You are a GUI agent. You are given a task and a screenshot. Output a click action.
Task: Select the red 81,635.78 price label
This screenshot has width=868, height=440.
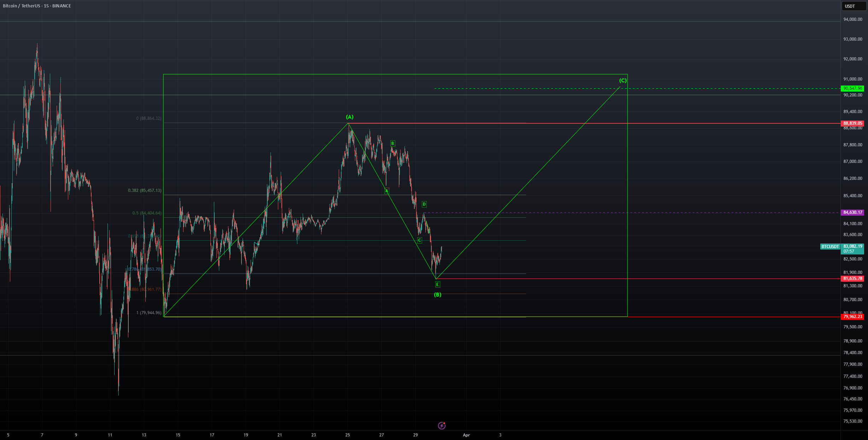[x=853, y=278]
